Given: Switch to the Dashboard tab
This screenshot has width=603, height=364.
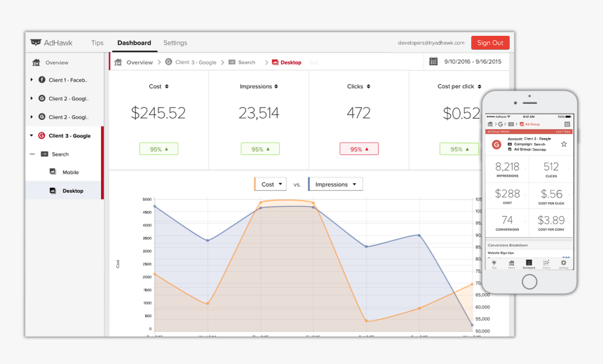Looking at the screenshot, I should (x=134, y=43).
